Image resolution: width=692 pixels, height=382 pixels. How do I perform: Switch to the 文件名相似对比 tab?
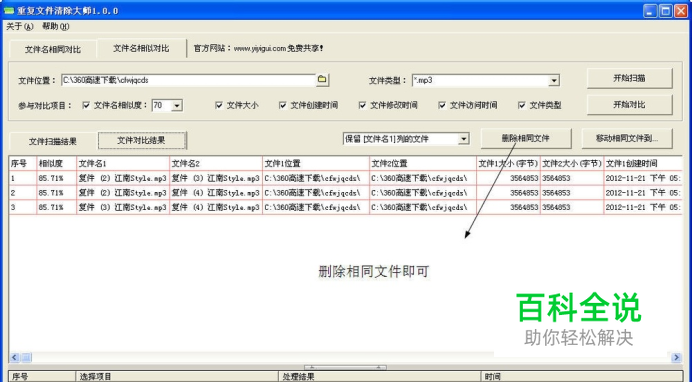[x=141, y=48]
